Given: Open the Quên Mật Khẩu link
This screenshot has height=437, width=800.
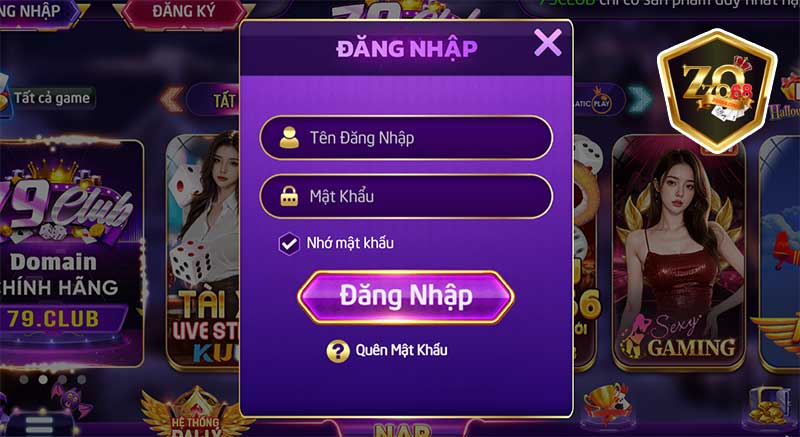Looking at the screenshot, I should tap(402, 350).
